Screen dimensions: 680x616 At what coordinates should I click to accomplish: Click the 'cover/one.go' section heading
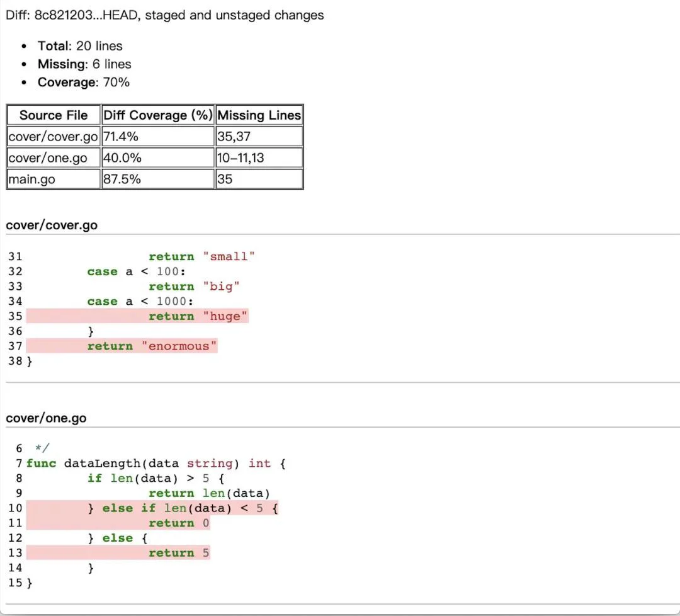pyautogui.click(x=46, y=418)
